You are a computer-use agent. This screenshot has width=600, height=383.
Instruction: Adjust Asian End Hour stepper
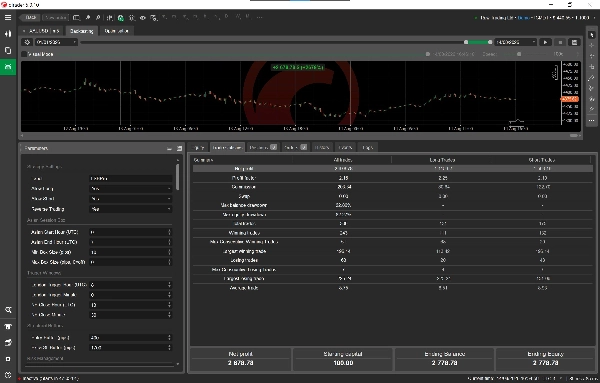[170, 242]
